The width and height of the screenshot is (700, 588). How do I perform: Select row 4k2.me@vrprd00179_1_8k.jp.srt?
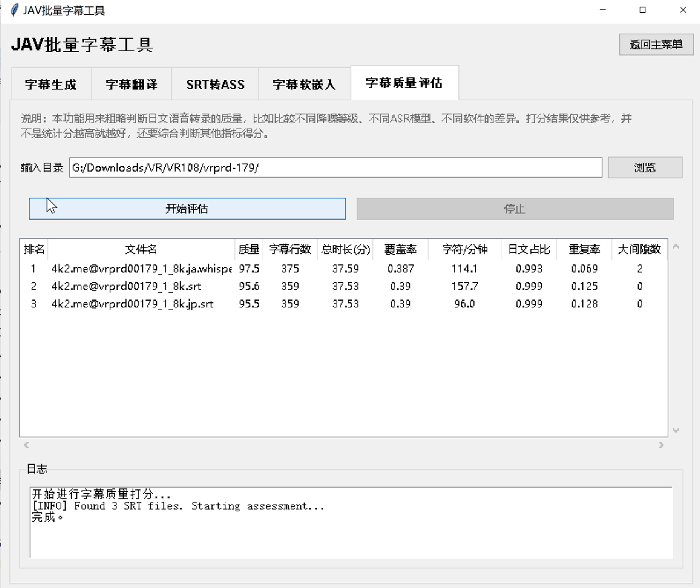pos(344,304)
